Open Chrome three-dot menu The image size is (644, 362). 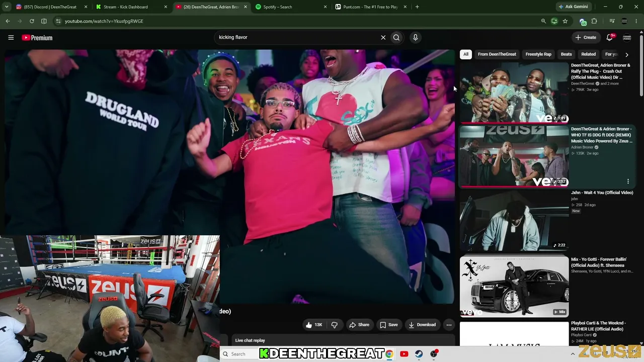pyautogui.click(x=636, y=21)
